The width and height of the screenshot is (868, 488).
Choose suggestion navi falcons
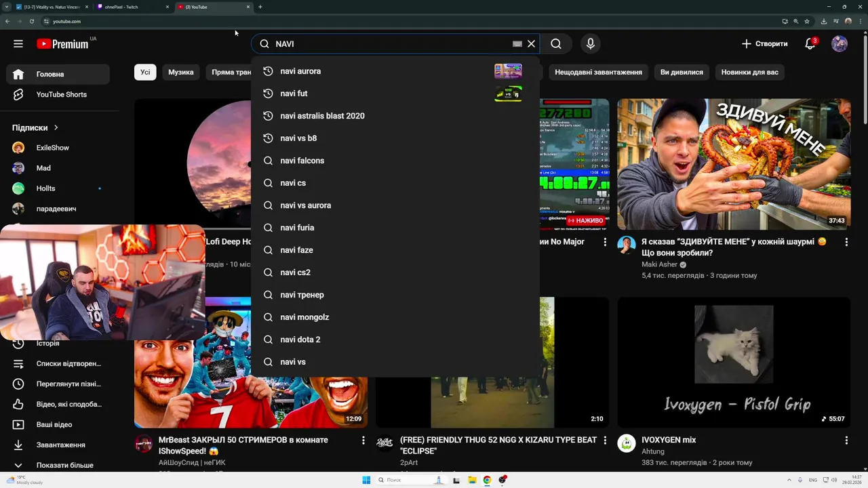(x=395, y=161)
